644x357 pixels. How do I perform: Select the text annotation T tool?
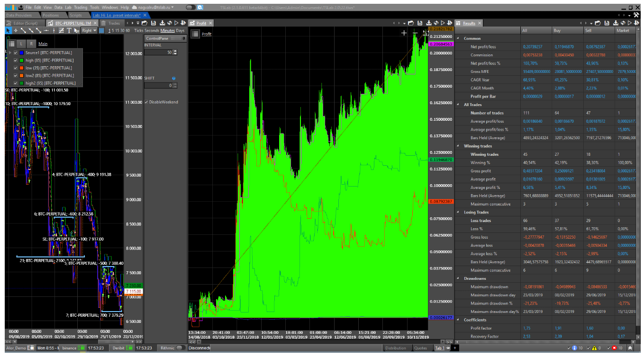(69, 30)
